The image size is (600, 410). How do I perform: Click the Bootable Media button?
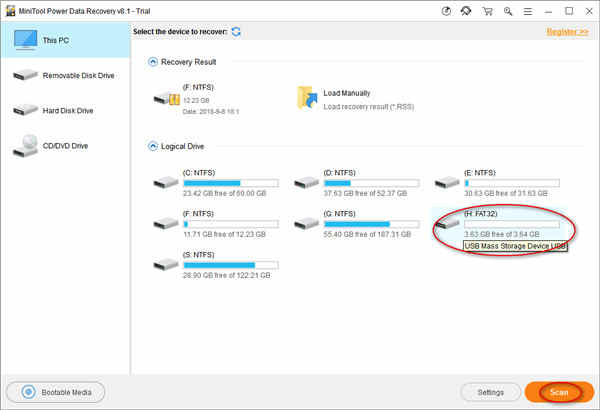pyautogui.click(x=55, y=392)
